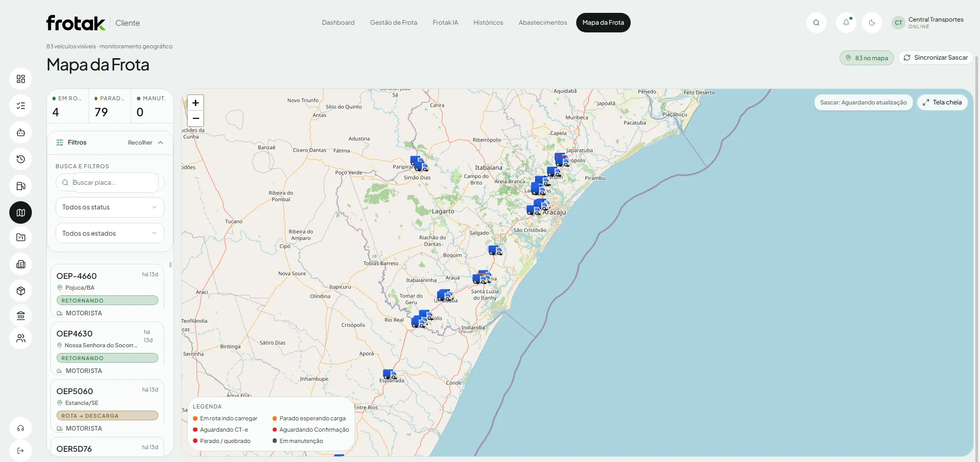The height and width of the screenshot is (462, 980).
Task: Click the Parado 79 status counter
Action: click(x=110, y=106)
